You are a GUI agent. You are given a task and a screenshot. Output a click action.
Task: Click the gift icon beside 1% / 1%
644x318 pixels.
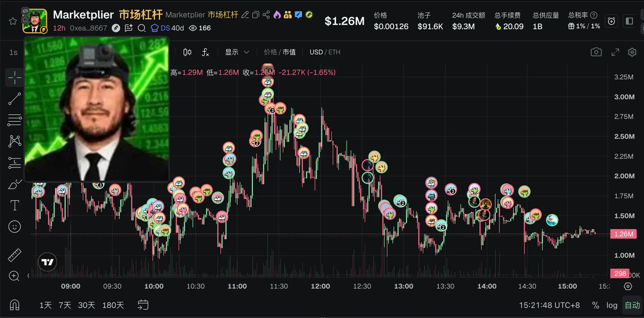pos(571,26)
